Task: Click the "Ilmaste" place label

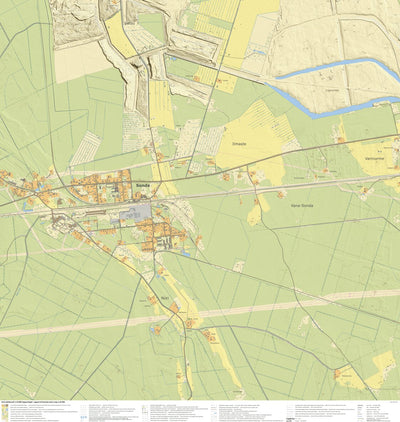Action: point(239,144)
